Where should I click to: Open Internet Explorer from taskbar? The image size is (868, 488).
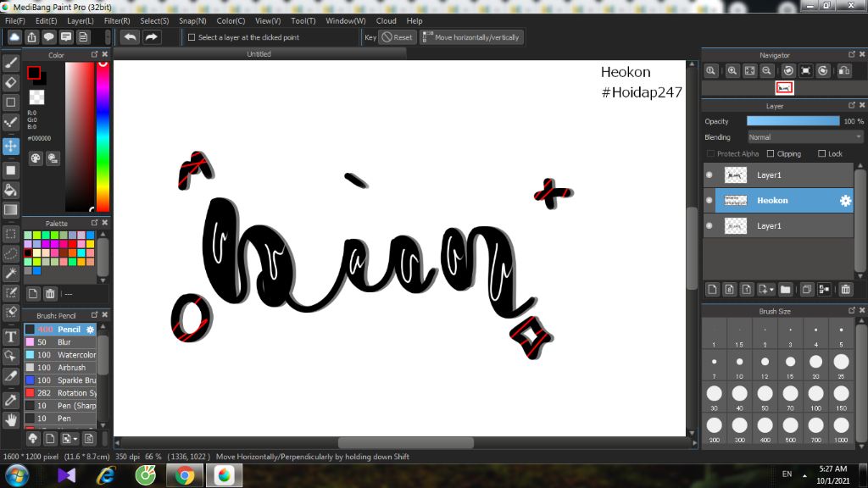(x=106, y=475)
